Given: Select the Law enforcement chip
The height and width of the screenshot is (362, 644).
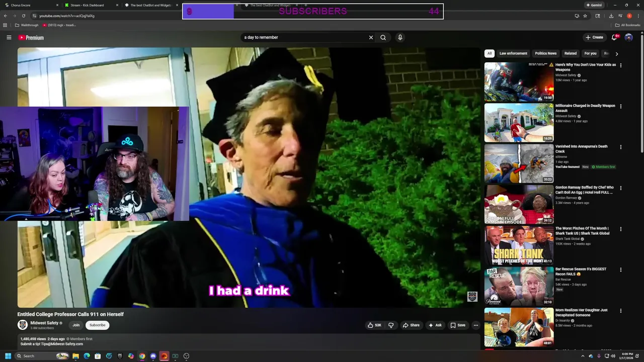Looking at the screenshot, I should coord(513,53).
